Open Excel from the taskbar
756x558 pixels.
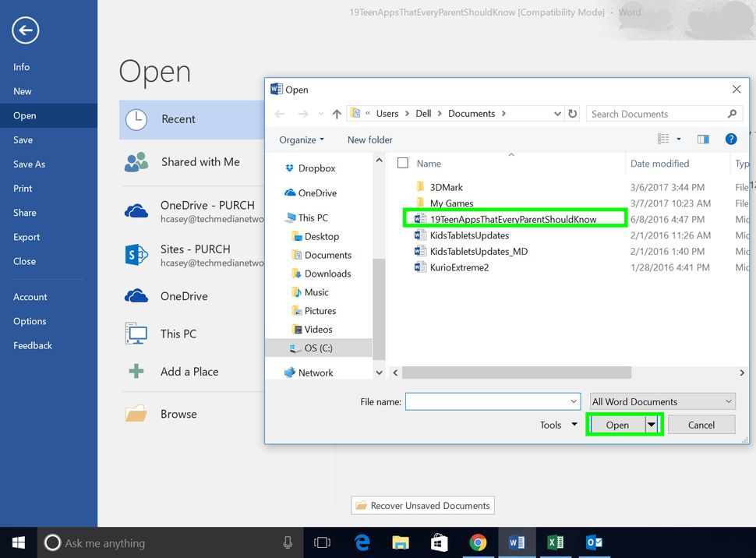coord(556,542)
